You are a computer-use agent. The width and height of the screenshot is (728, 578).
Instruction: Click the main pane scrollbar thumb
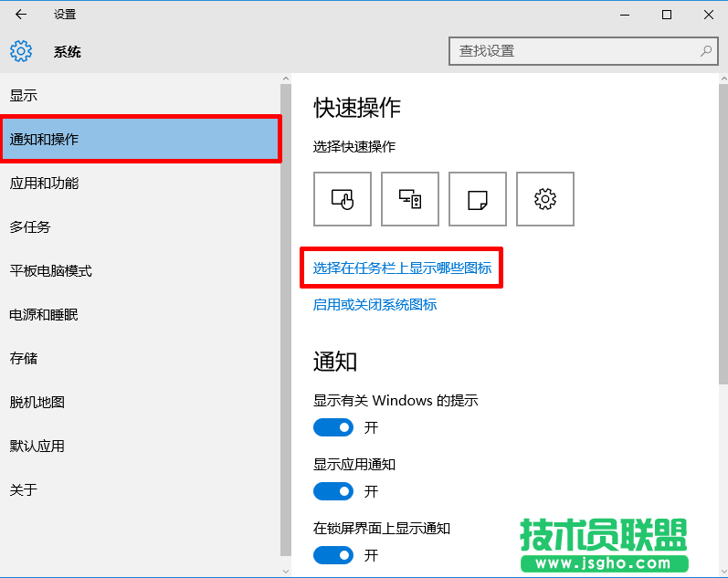[x=723, y=235]
